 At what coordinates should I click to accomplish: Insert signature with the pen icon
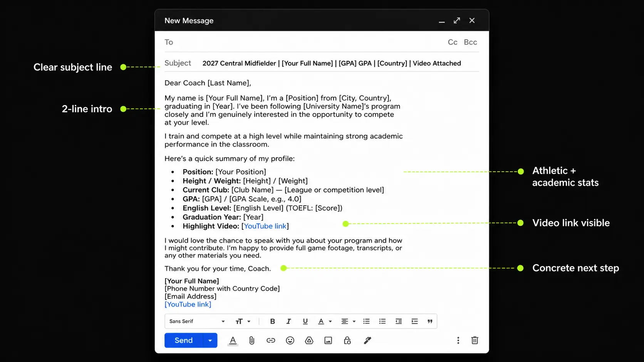point(367,340)
